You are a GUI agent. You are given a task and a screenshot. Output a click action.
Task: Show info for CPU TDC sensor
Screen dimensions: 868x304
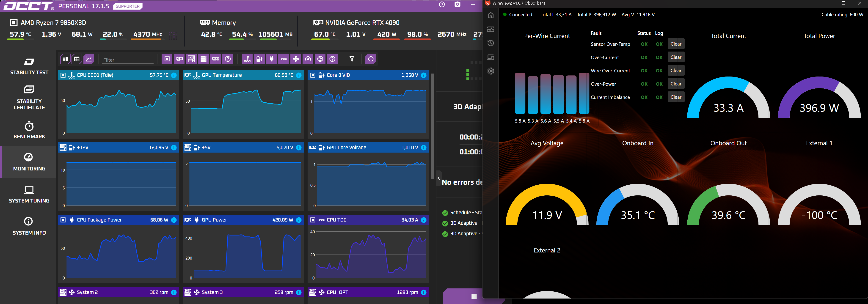pyautogui.click(x=424, y=220)
